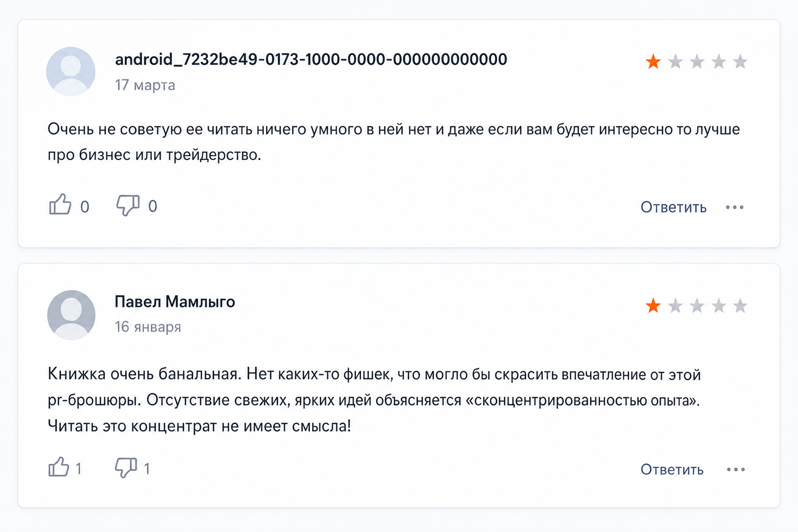Viewport: 798px width, 532px height.
Task: Click the third gray star in Павел's review
Action: coord(719,305)
